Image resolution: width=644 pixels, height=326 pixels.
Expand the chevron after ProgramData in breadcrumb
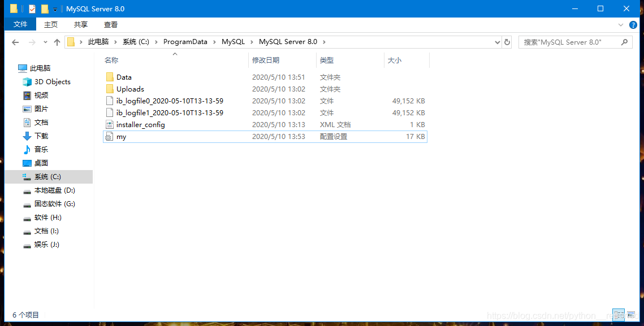(x=214, y=42)
